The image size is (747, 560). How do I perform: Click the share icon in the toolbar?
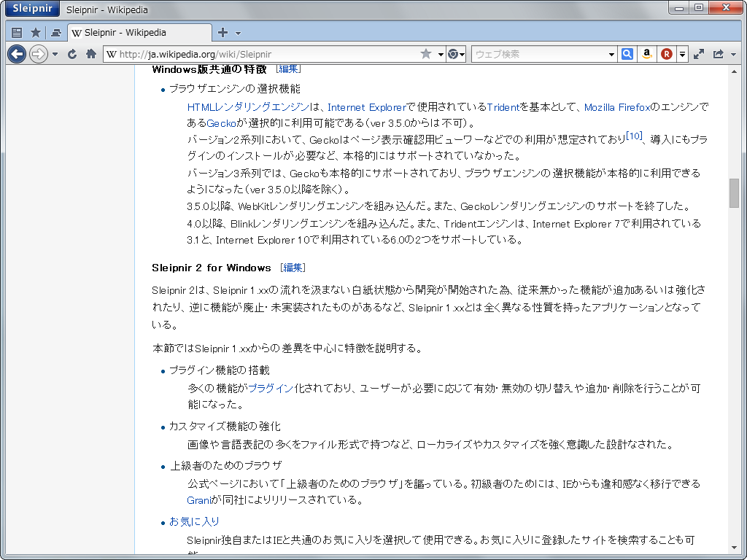[x=718, y=54]
